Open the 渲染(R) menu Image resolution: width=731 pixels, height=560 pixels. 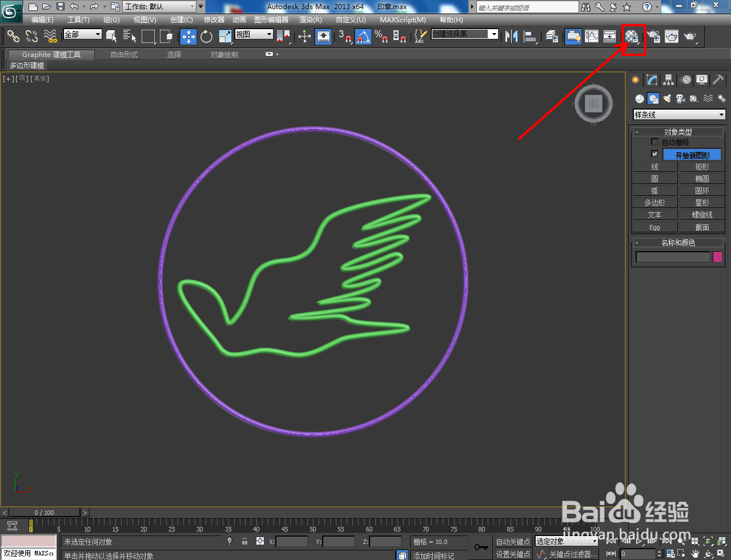[x=310, y=19]
